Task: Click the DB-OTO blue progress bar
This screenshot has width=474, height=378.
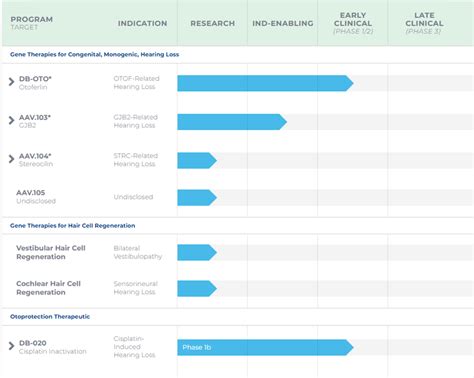Action: click(265, 83)
